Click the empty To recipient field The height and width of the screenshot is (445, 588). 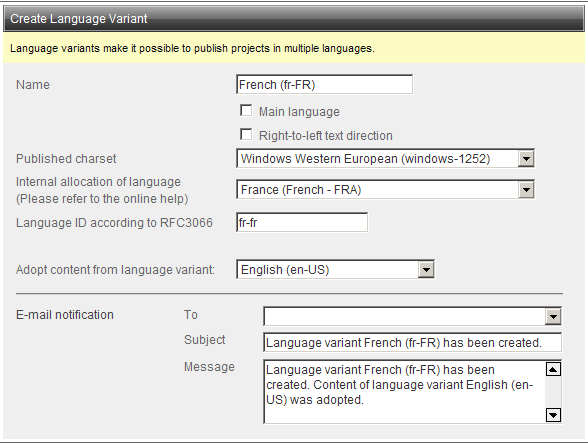(x=405, y=316)
